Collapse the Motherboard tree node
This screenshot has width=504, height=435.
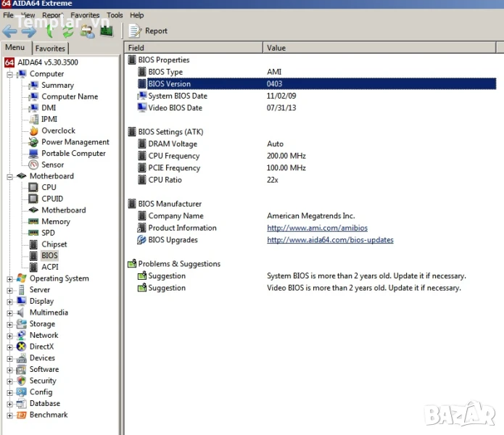pyautogui.click(x=9, y=176)
